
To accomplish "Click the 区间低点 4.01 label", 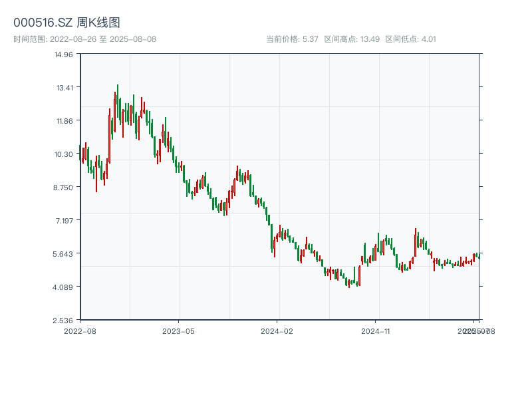I will (x=410, y=39).
